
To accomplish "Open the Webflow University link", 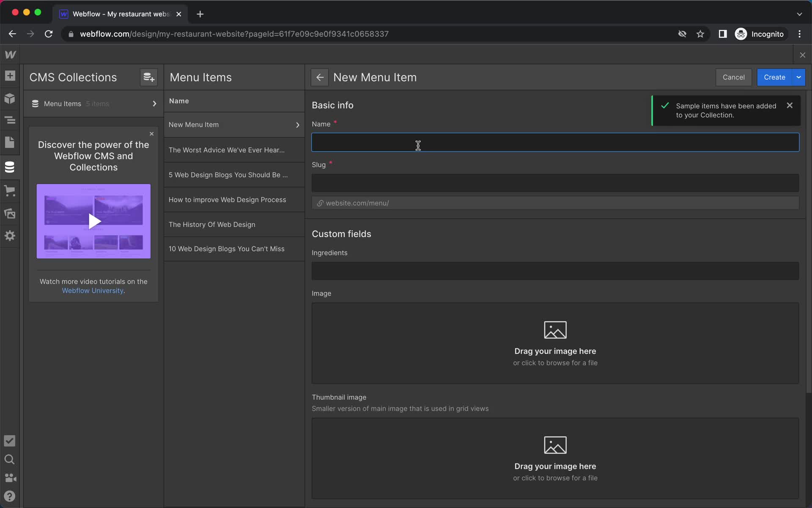I will pyautogui.click(x=93, y=290).
